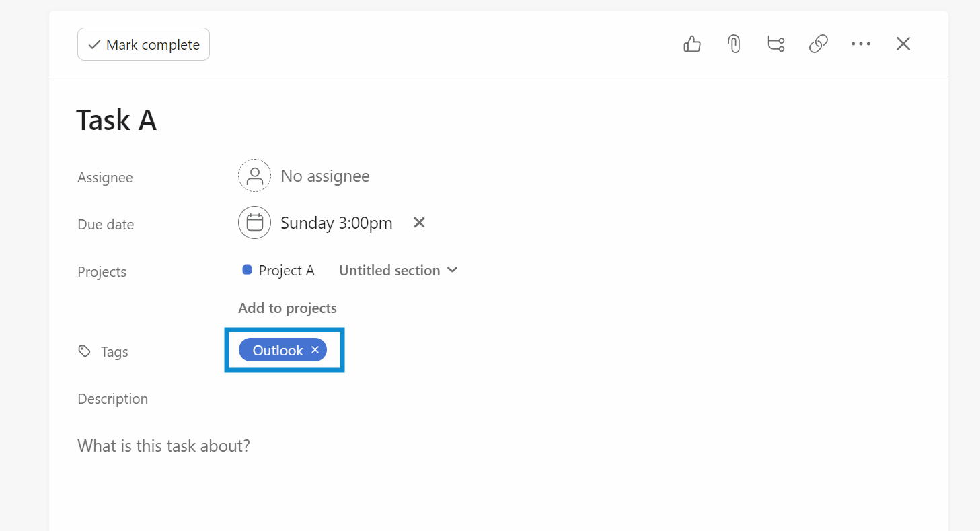Attach a file using paperclip icon
The image size is (980, 531).
point(734,44)
